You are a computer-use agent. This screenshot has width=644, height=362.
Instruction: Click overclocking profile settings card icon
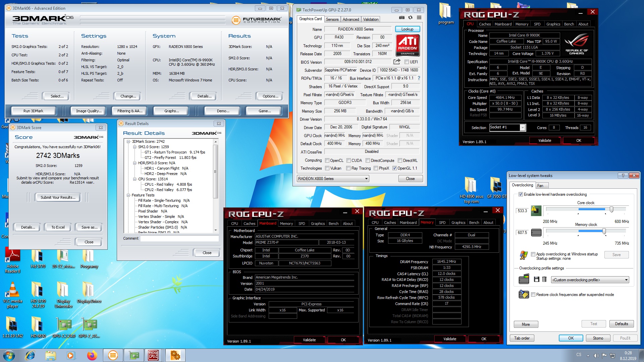click(524, 279)
